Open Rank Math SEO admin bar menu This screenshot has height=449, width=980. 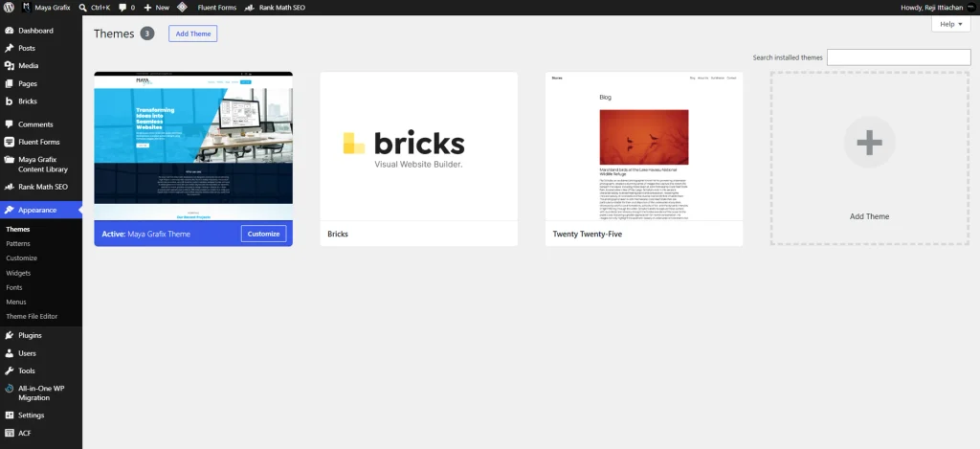pos(275,8)
